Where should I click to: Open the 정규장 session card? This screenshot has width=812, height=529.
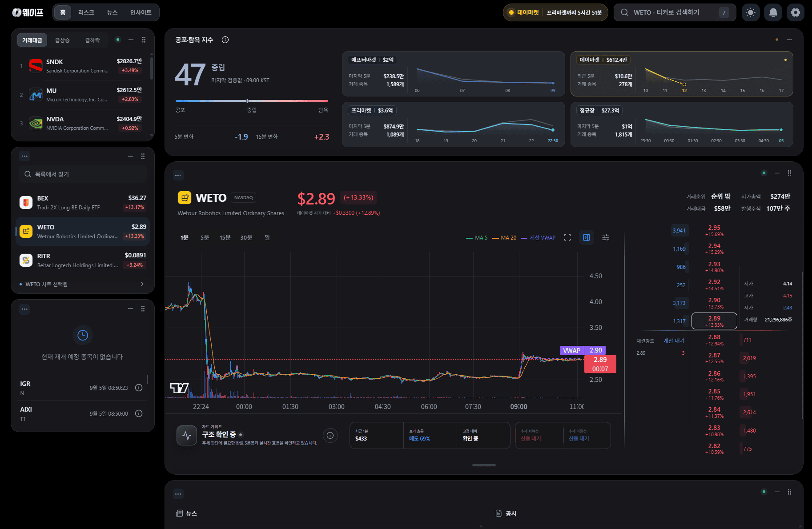(682, 124)
